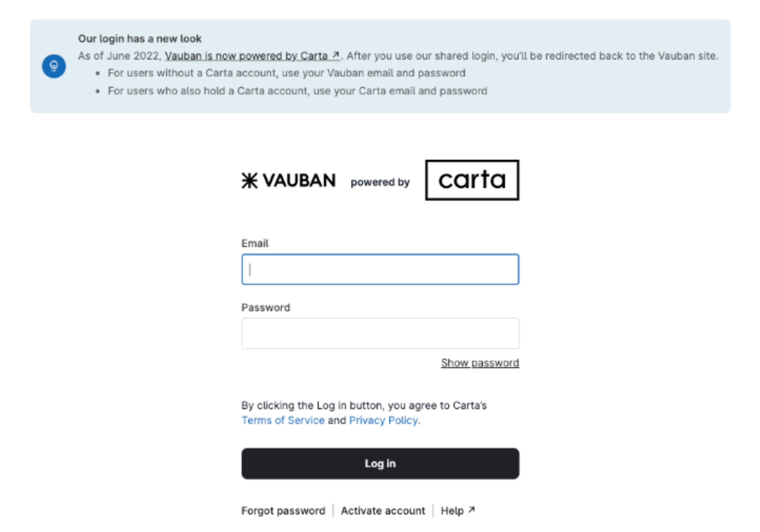Click the blue lightbulb info icon

tap(54, 66)
